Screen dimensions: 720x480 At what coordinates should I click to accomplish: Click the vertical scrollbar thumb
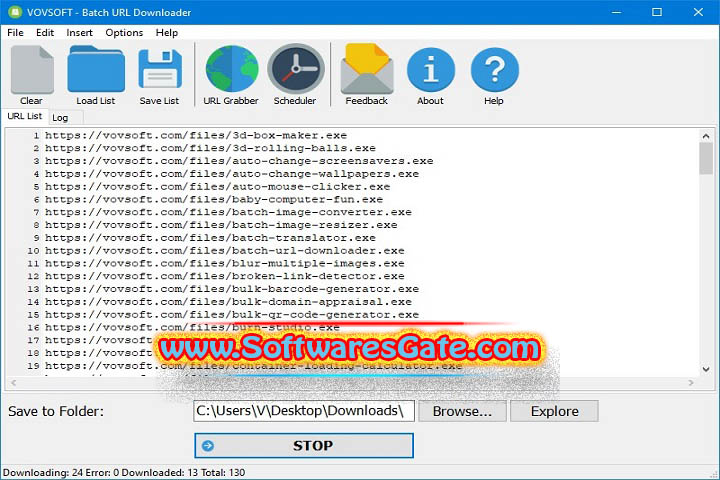[x=706, y=158]
